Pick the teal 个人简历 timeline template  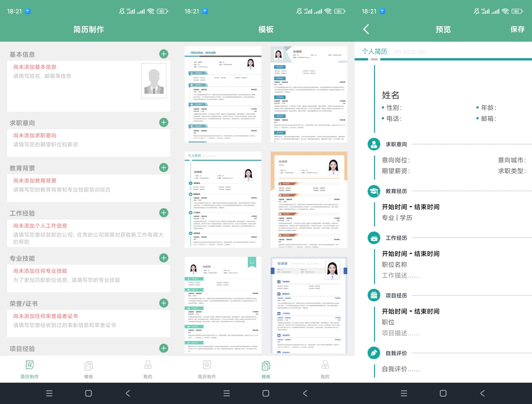[x=223, y=199]
